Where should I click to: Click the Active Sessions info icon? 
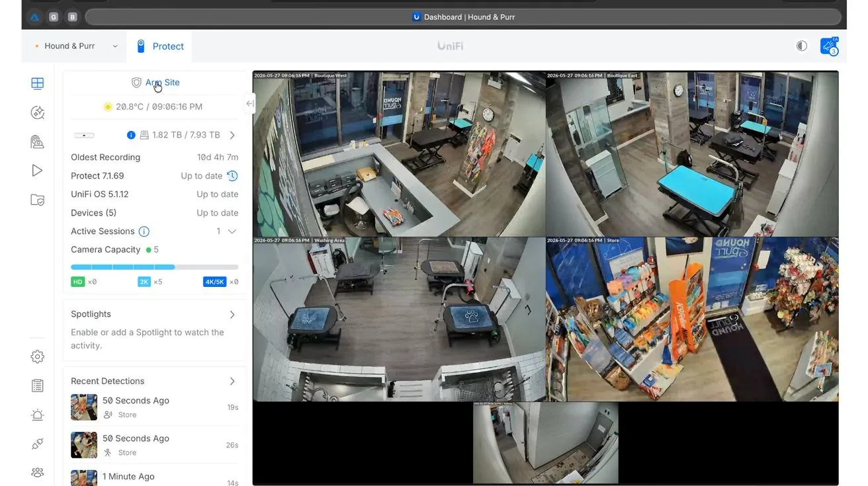(x=144, y=231)
